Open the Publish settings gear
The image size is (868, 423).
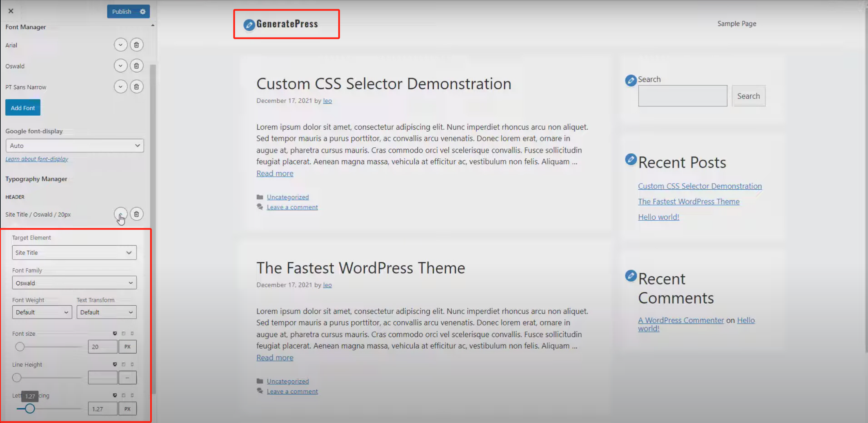[142, 11]
